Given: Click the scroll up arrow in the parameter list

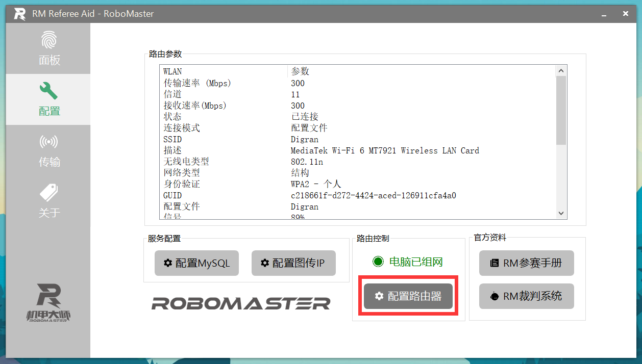Looking at the screenshot, I should (x=561, y=71).
